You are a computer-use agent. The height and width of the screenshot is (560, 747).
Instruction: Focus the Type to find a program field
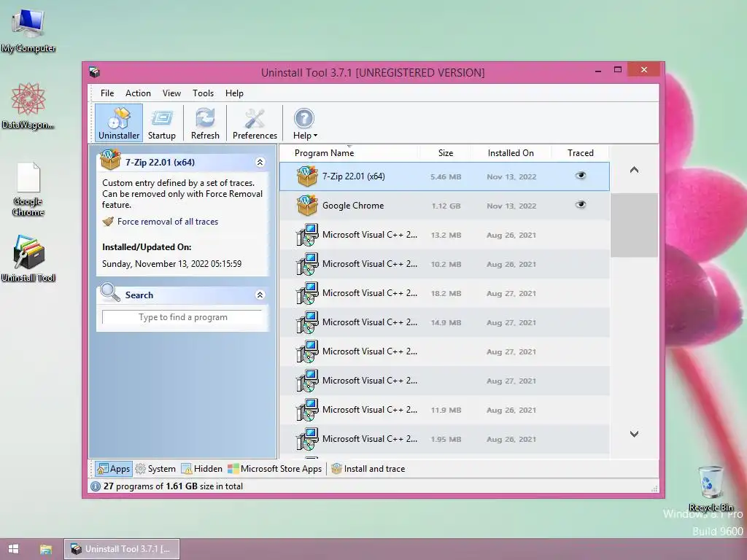coord(182,317)
